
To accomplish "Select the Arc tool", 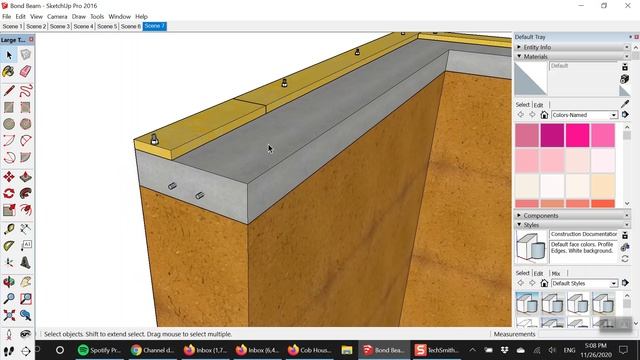I will pos(9,141).
